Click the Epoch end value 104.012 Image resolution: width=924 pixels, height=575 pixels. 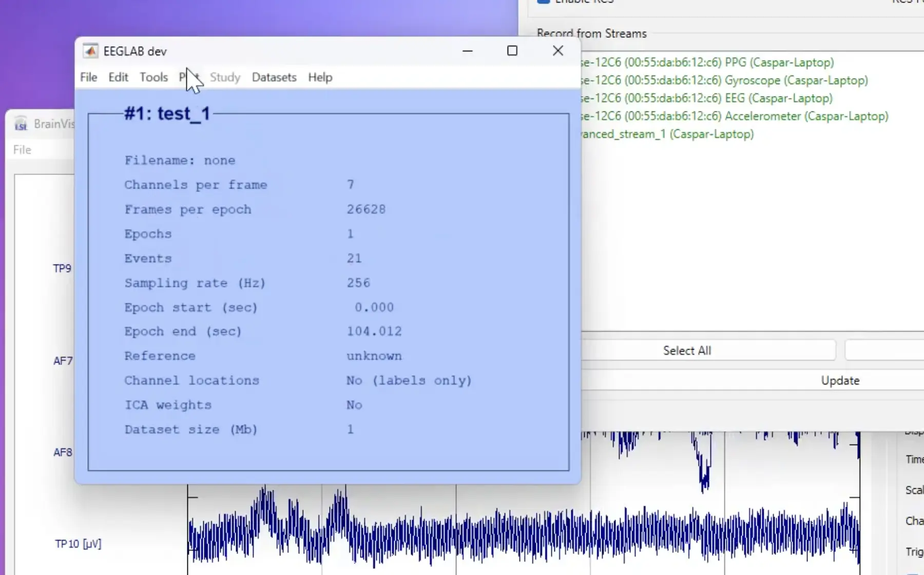(374, 332)
